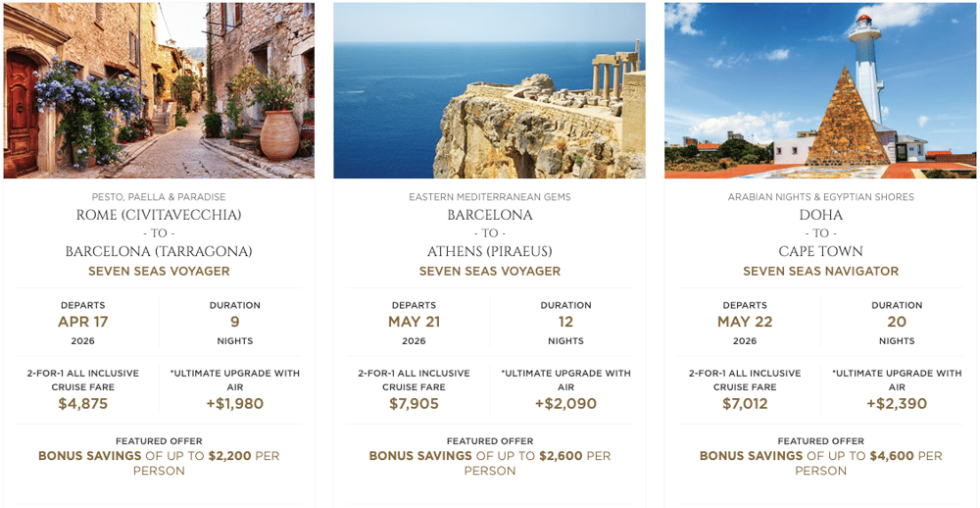Click the $7,905 cruise fare
The width and height of the screenshot is (980, 508).
click(414, 404)
